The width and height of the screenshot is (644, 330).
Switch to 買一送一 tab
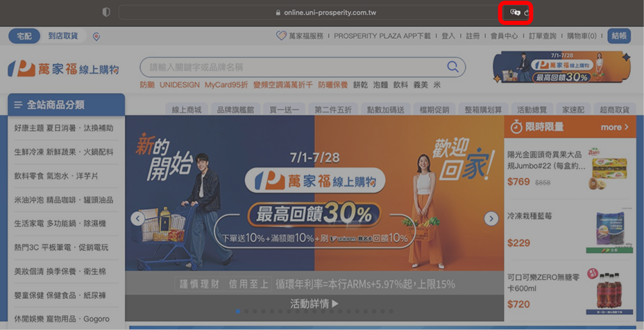point(285,109)
